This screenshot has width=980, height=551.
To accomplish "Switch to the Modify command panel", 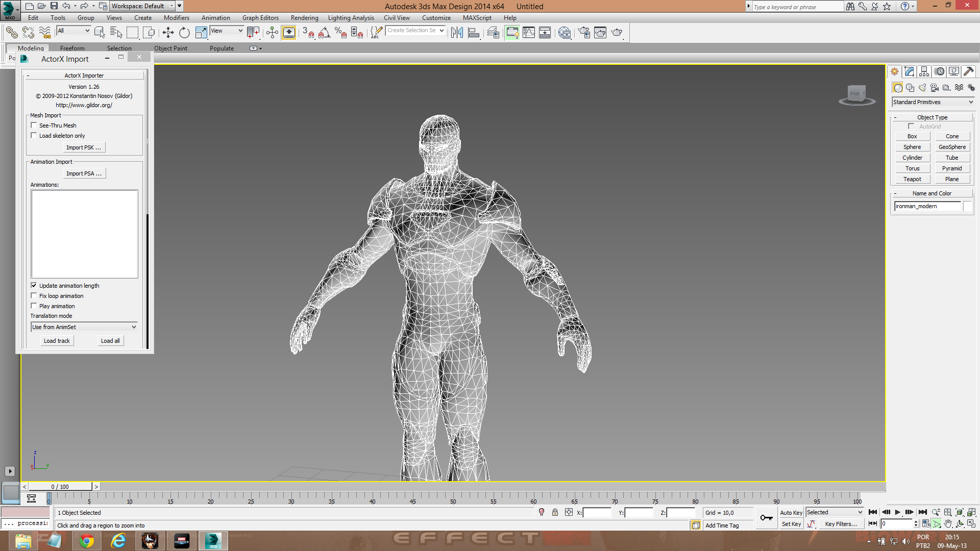I will (x=909, y=71).
